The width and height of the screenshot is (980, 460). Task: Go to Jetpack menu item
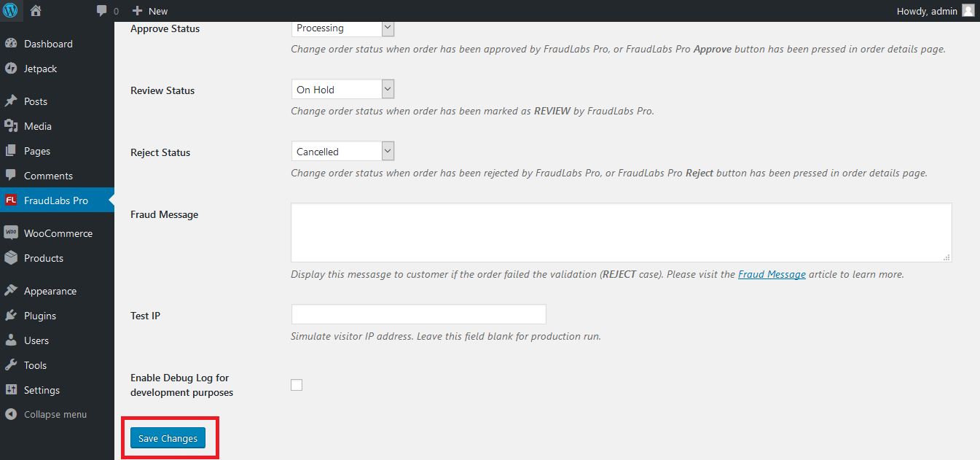(x=40, y=69)
